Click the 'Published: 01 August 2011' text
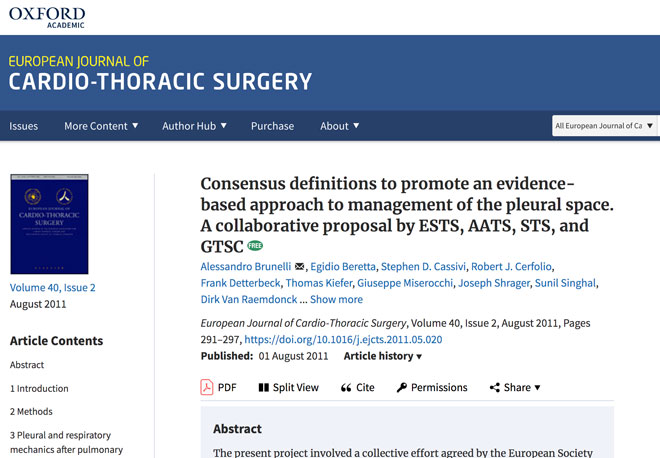Image resolution: width=660 pixels, height=458 pixels. tap(264, 356)
